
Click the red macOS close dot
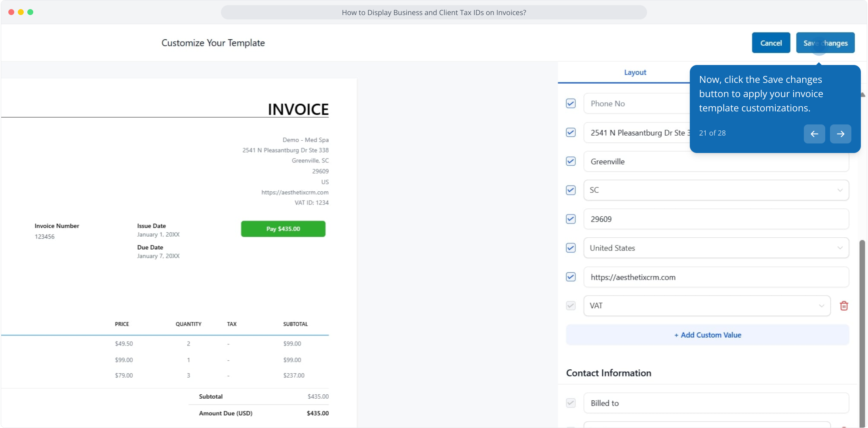(x=11, y=12)
